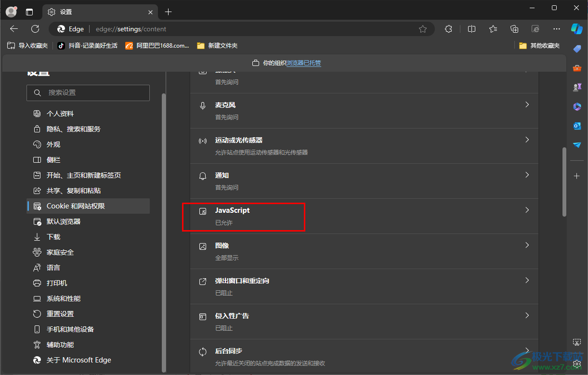
Task: Click the left navigation panel scrollbar
Action: [x=164, y=233]
